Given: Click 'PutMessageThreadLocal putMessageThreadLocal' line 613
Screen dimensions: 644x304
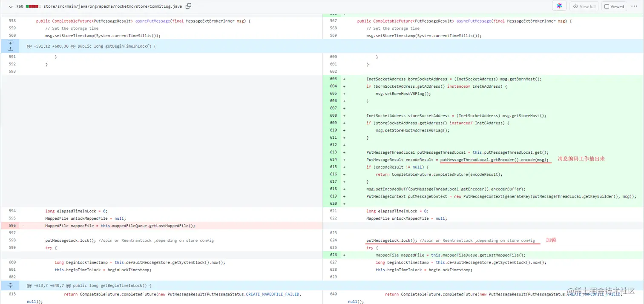Looking at the screenshot, I should (457, 152).
